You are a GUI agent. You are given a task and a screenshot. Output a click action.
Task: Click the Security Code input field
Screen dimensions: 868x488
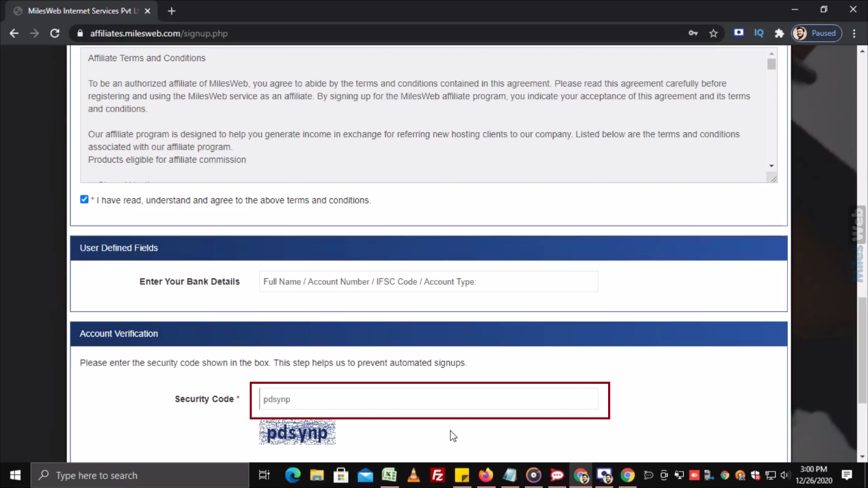pos(428,399)
